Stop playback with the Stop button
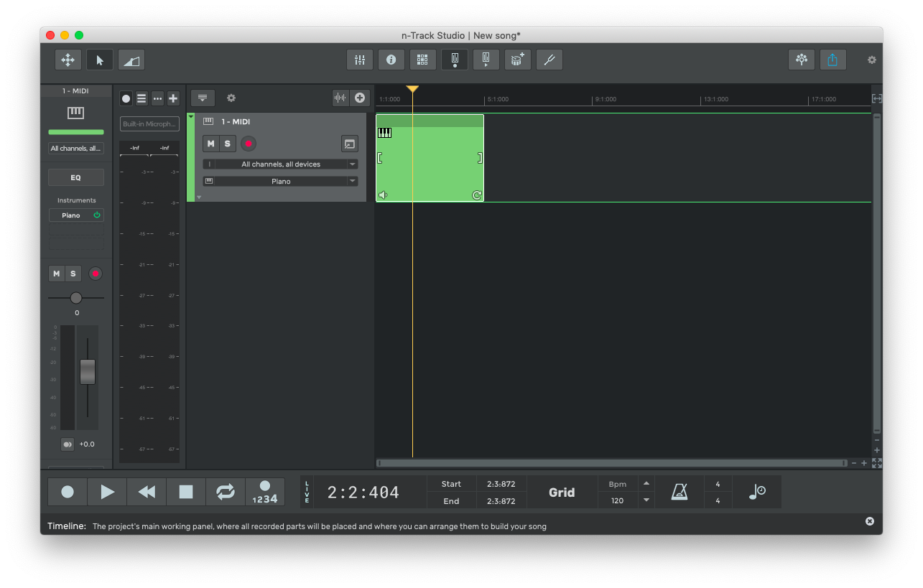 (x=186, y=492)
